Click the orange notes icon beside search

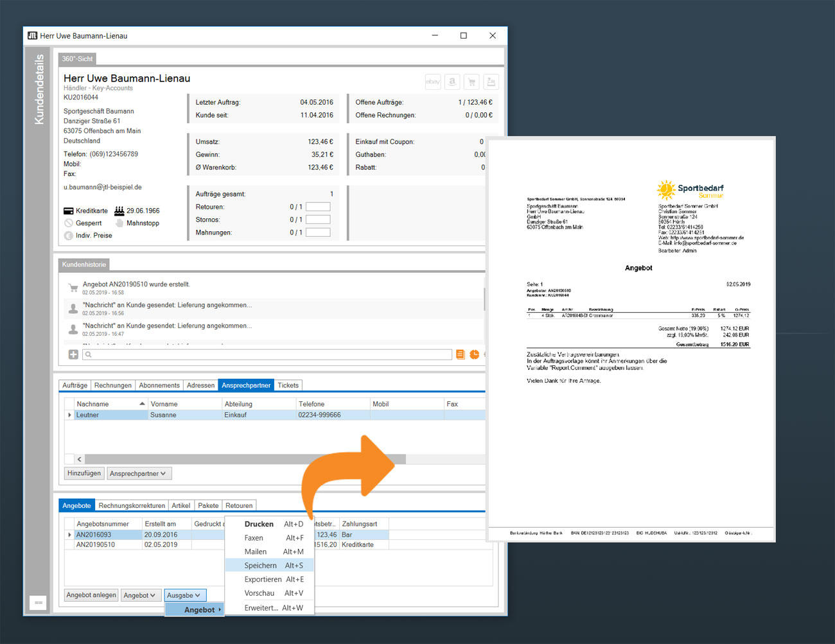pyautogui.click(x=460, y=354)
